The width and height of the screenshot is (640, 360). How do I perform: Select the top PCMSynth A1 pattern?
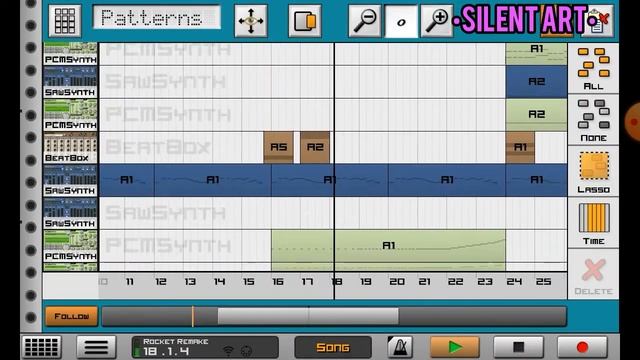pyautogui.click(x=536, y=53)
